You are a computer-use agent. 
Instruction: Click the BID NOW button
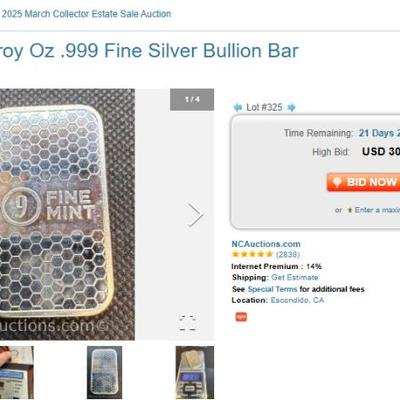[363, 182]
